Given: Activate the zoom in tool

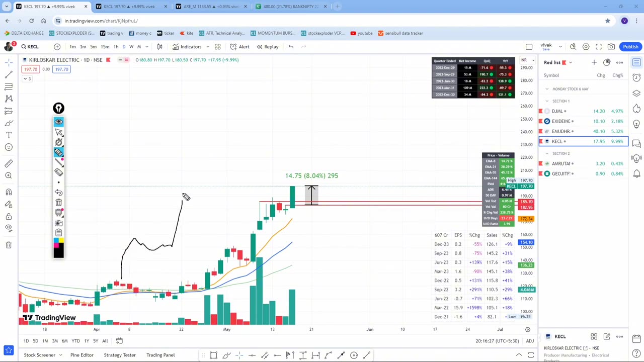Looking at the screenshot, I should pos(9,175).
